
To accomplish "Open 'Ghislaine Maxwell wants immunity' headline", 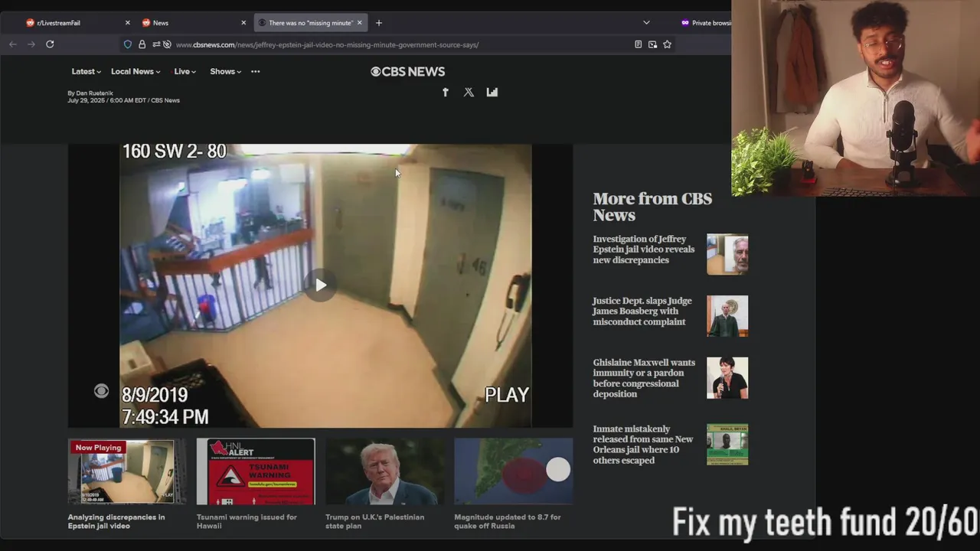I will (x=644, y=378).
